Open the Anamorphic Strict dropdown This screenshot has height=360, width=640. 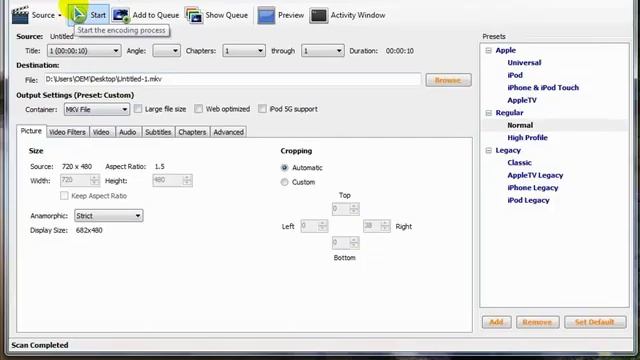pyautogui.click(x=109, y=216)
